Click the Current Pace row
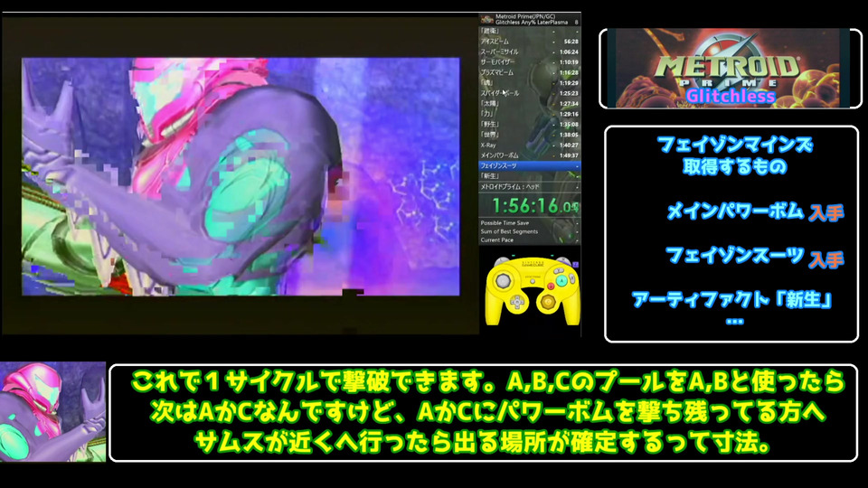 pos(529,240)
